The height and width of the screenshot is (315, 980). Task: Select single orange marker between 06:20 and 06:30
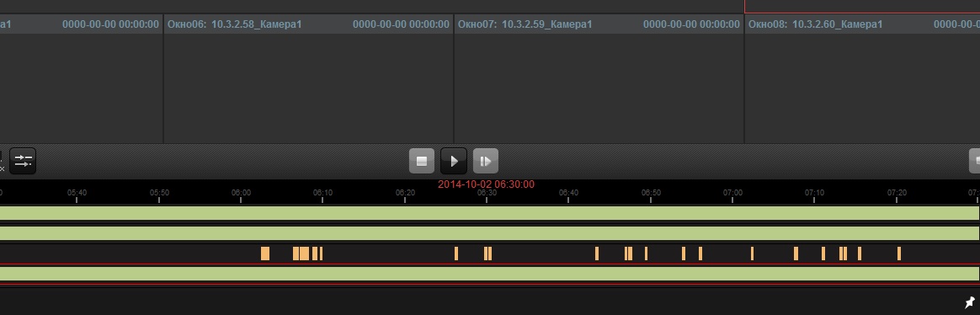click(x=456, y=254)
